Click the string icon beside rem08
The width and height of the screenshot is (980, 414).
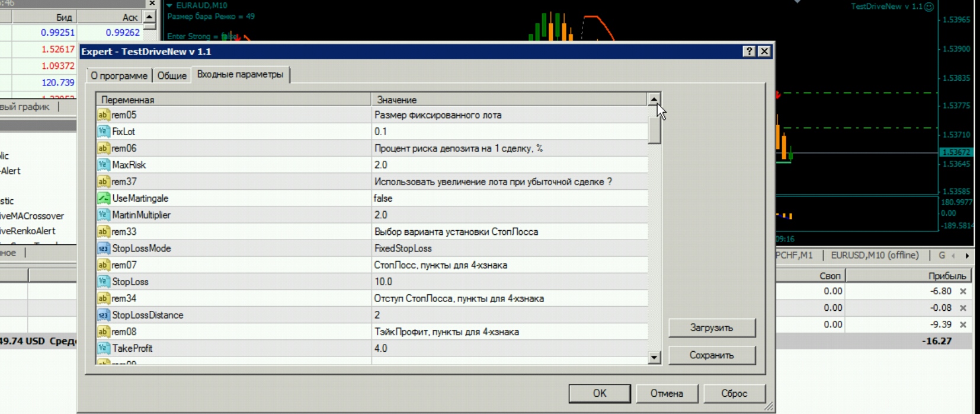(103, 332)
